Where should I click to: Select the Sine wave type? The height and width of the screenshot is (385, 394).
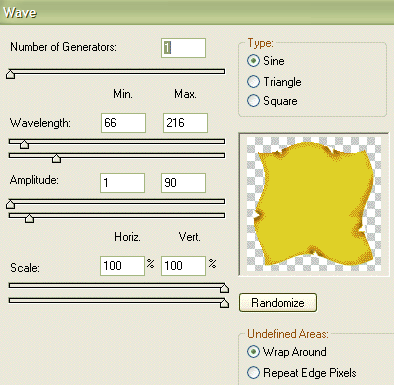click(x=253, y=61)
